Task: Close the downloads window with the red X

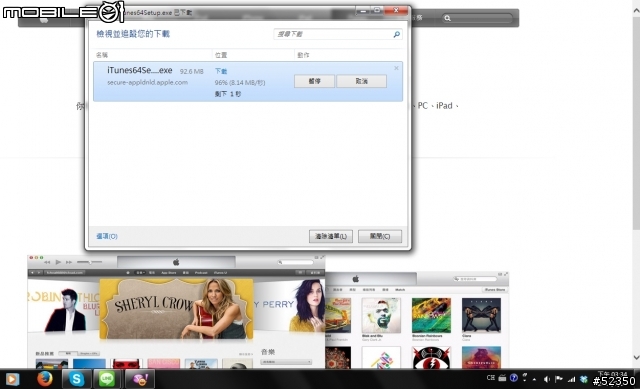Action: (x=396, y=10)
